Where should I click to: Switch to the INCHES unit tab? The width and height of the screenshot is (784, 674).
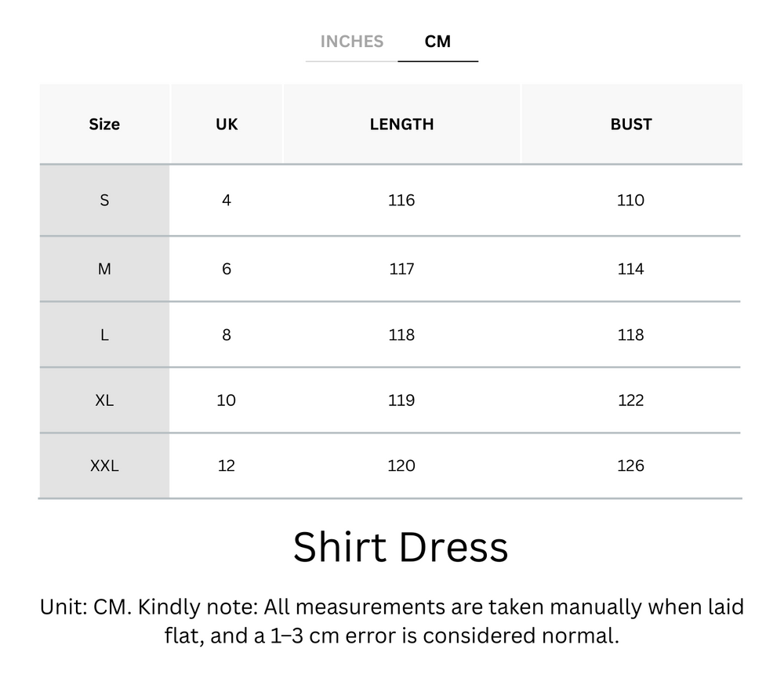(351, 42)
